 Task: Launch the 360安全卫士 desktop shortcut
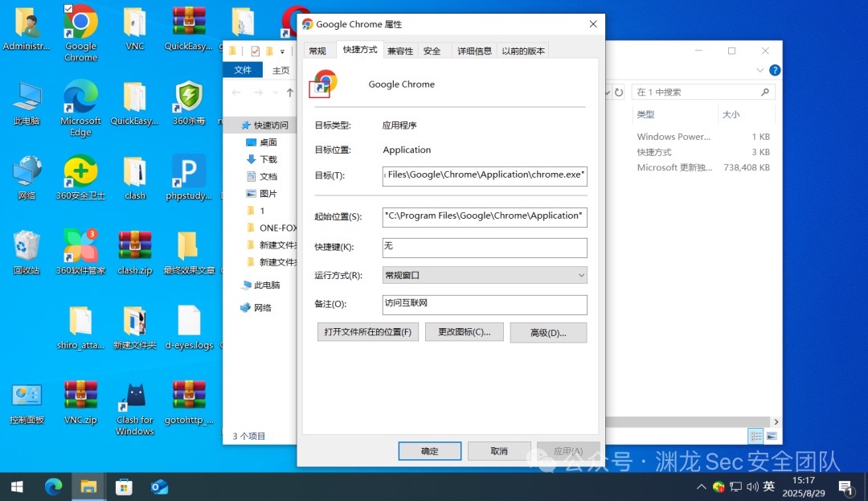(81, 177)
